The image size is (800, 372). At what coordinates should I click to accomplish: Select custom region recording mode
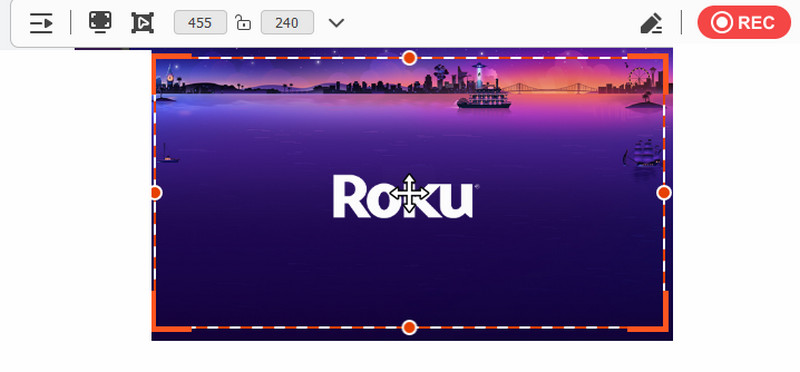click(142, 23)
